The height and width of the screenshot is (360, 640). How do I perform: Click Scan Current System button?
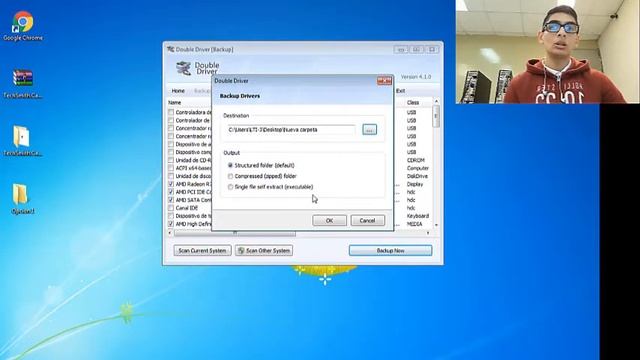(202, 251)
